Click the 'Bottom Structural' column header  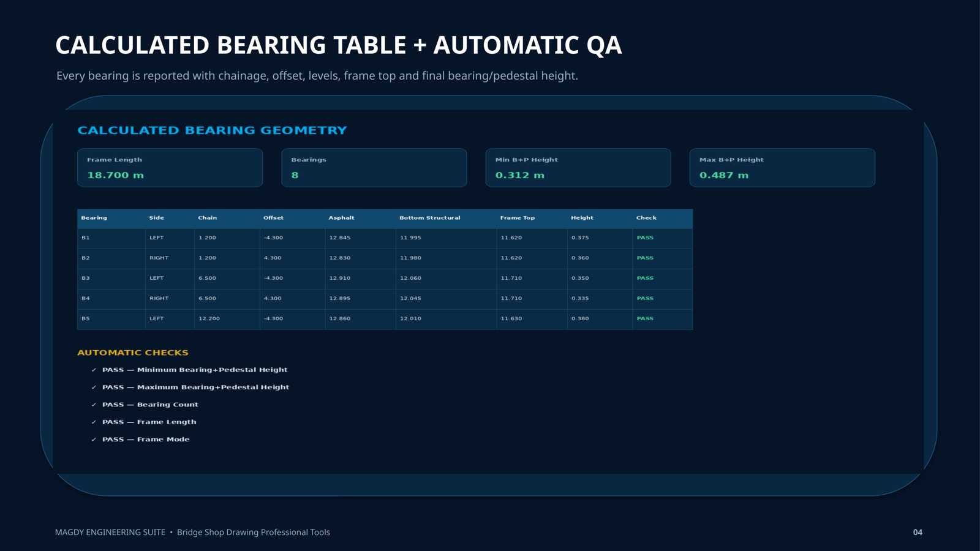(429, 218)
